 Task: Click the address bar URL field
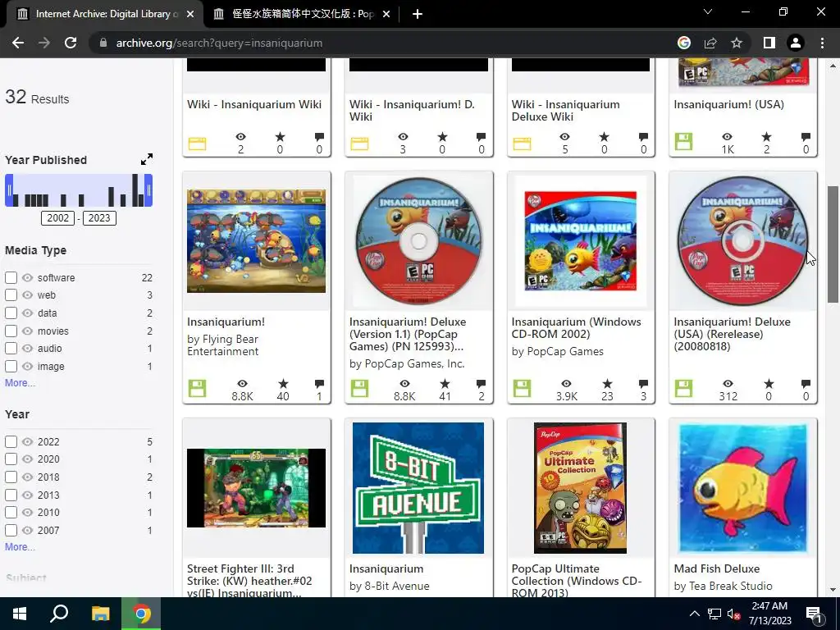(386, 43)
